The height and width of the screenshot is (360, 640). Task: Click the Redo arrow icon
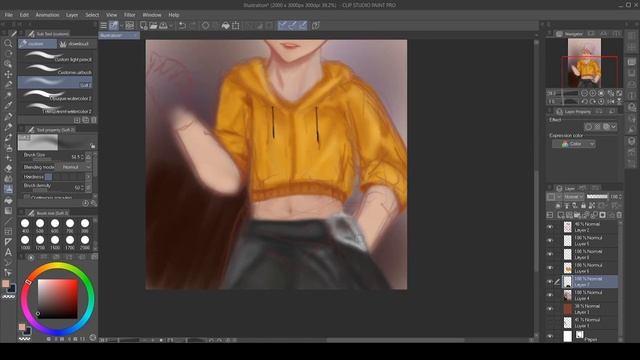pos(192,26)
